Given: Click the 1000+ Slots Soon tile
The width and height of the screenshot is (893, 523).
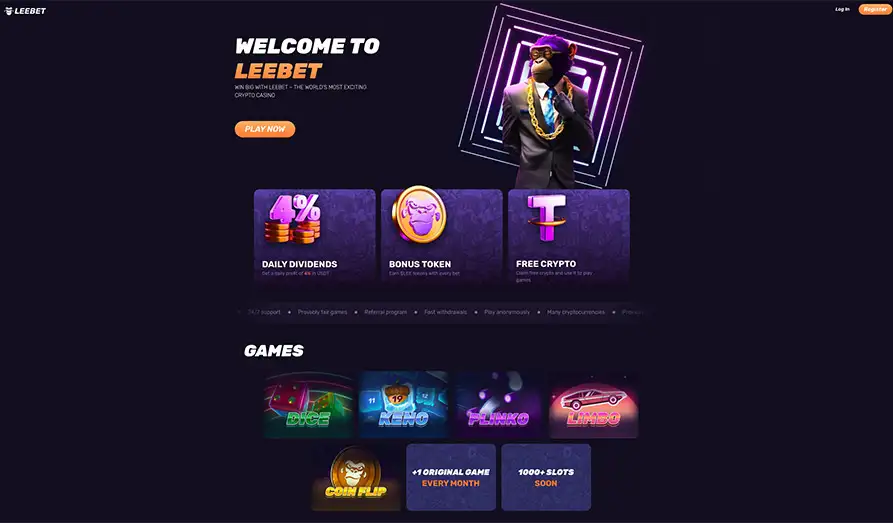Looking at the screenshot, I should [x=546, y=477].
